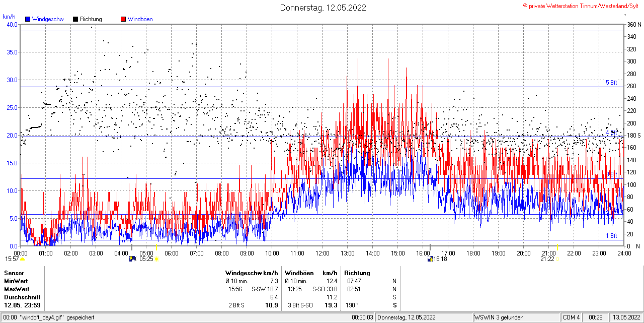Click the COM 4 status field
The image size is (644, 323).
pyautogui.click(x=572, y=317)
